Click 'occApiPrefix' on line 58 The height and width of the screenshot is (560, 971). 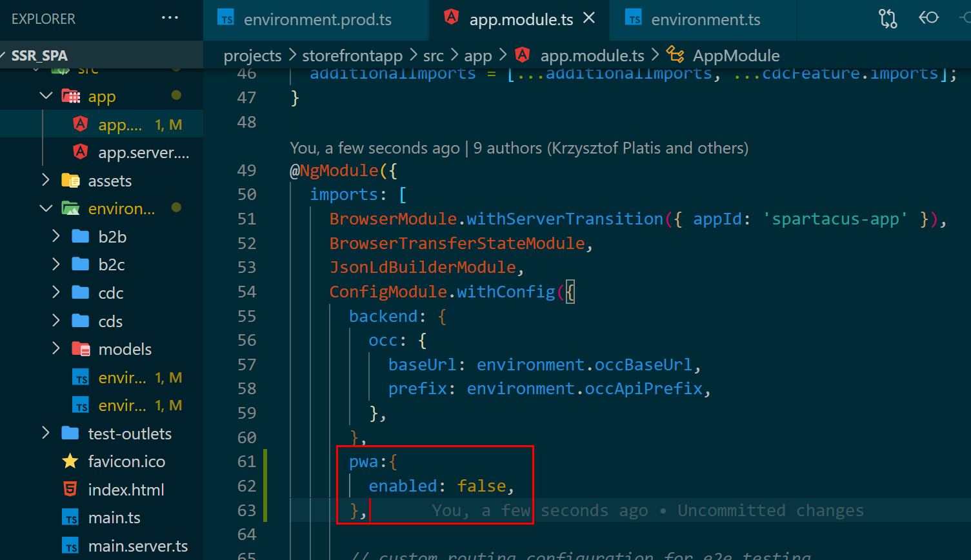click(644, 388)
